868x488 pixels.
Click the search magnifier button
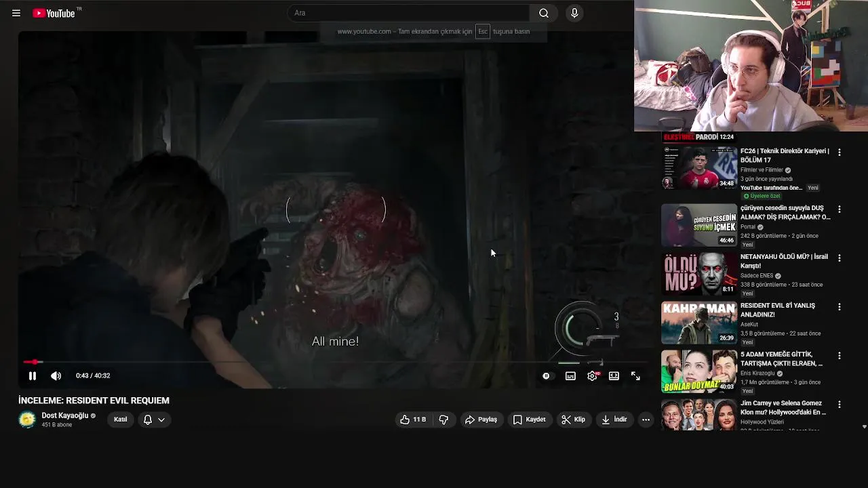click(544, 13)
